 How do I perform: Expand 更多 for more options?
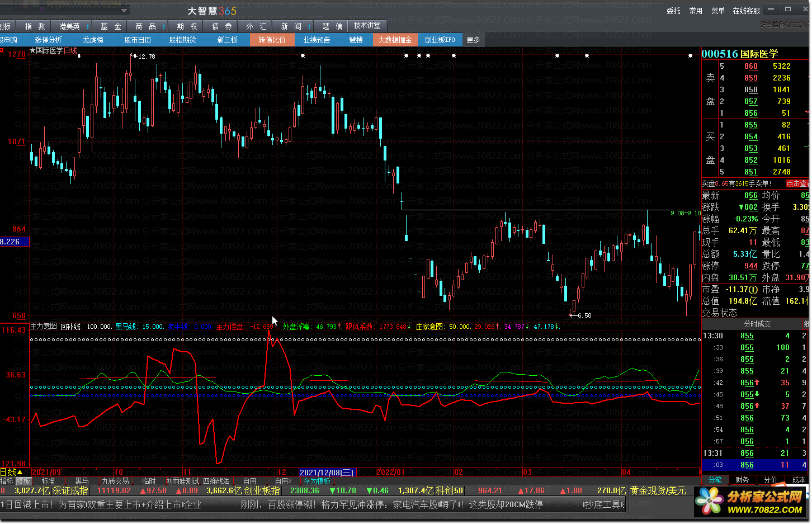(473, 40)
